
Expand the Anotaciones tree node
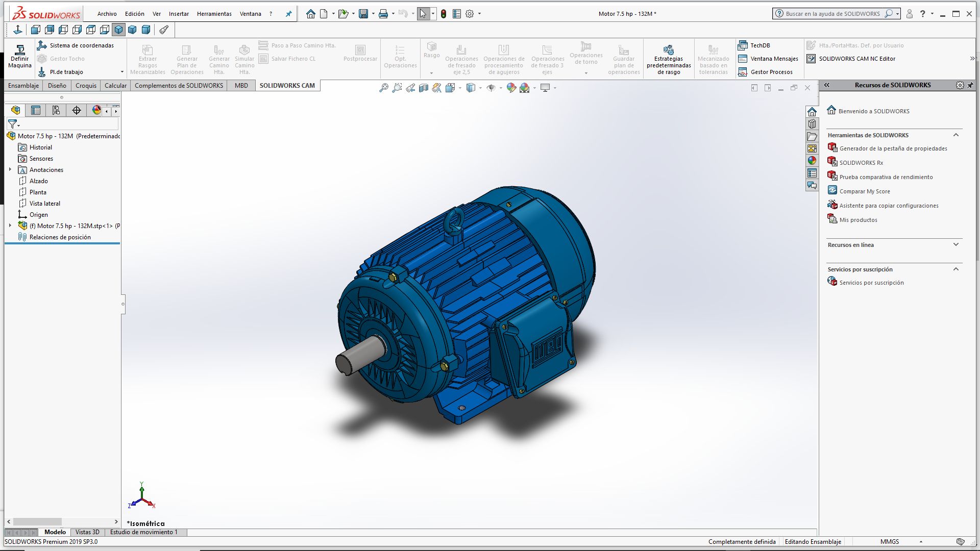click(x=10, y=169)
